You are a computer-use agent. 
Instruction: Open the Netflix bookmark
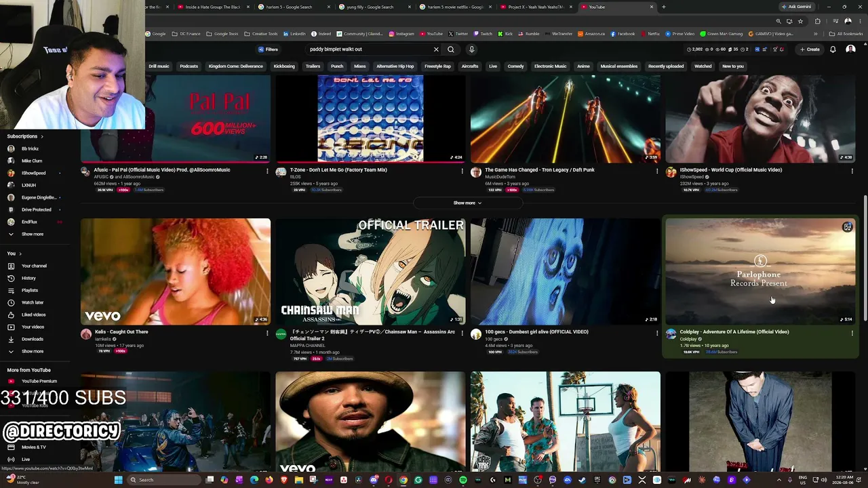[x=649, y=34]
